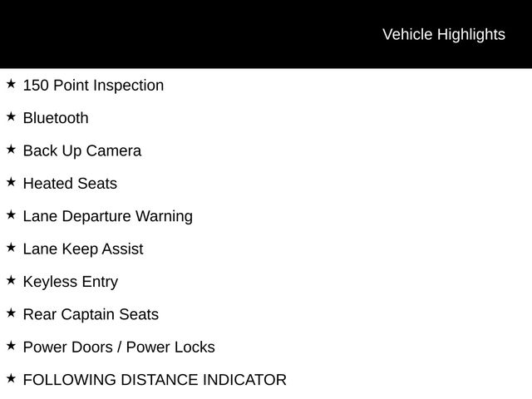Click star beside Lane Departure Warning

[x=11, y=214]
